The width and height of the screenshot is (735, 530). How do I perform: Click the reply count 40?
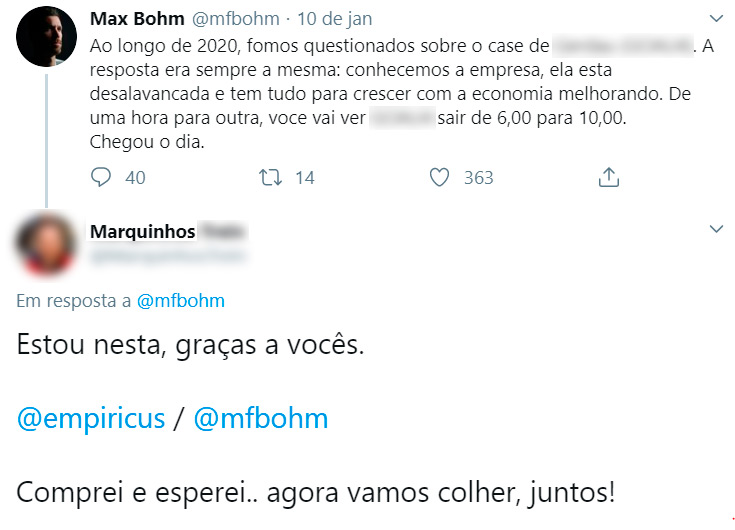135,178
